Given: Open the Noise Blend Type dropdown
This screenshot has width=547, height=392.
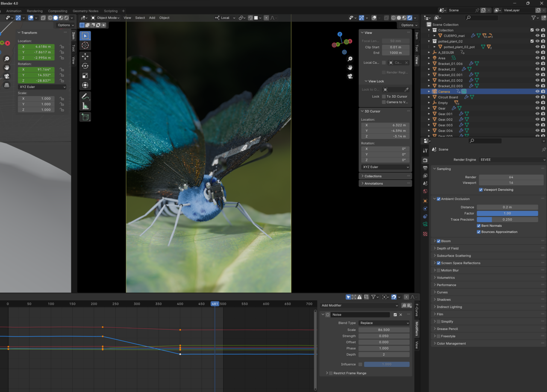Looking at the screenshot, I should point(384,323).
